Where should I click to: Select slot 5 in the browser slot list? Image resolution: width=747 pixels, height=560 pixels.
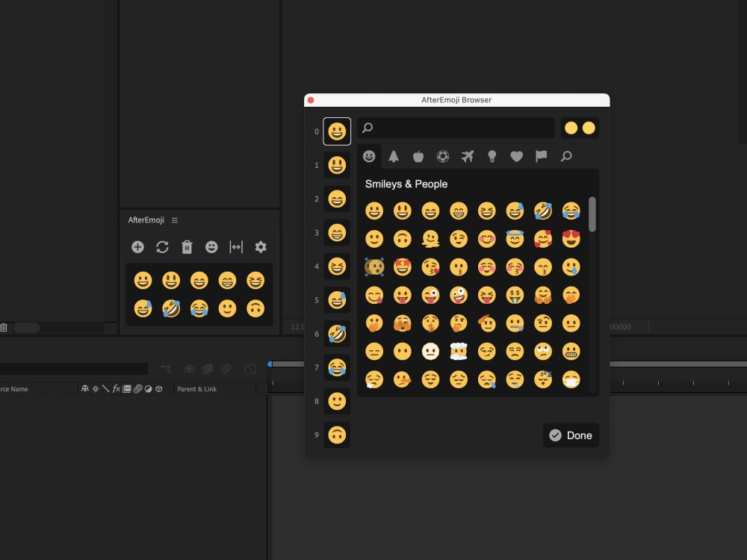point(337,300)
